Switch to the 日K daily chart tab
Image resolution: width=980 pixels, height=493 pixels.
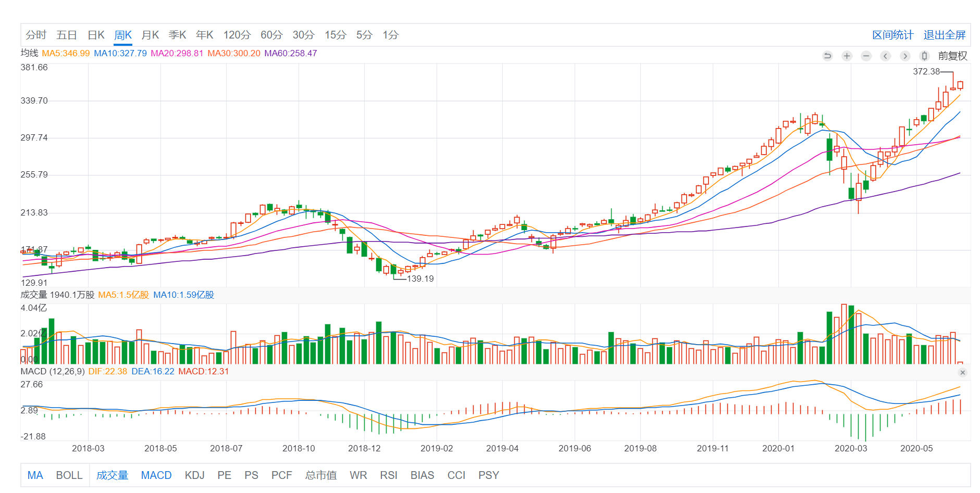coord(96,35)
